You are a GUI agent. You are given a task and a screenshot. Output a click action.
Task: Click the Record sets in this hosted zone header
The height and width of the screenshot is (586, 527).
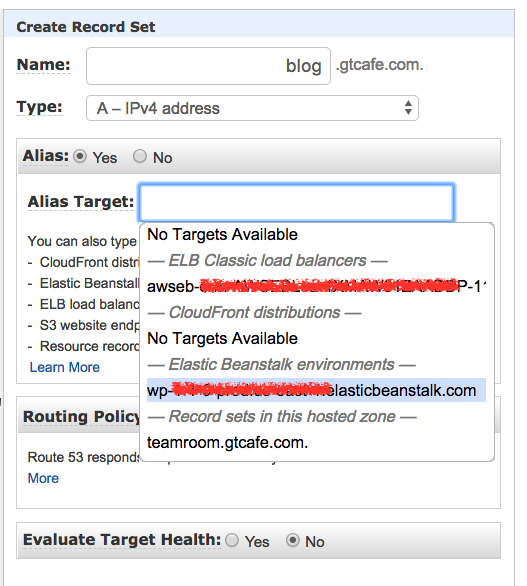pyautogui.click(x=282, y=416)
